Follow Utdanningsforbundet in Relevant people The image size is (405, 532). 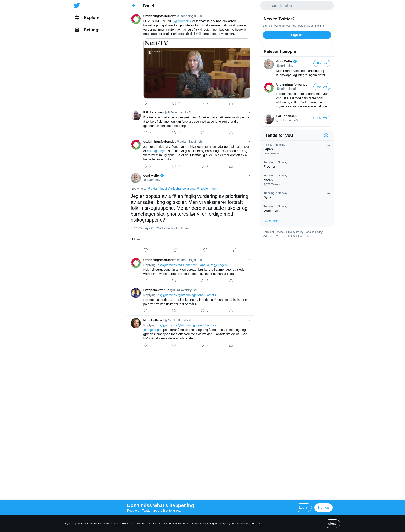[x=322, y=86]
